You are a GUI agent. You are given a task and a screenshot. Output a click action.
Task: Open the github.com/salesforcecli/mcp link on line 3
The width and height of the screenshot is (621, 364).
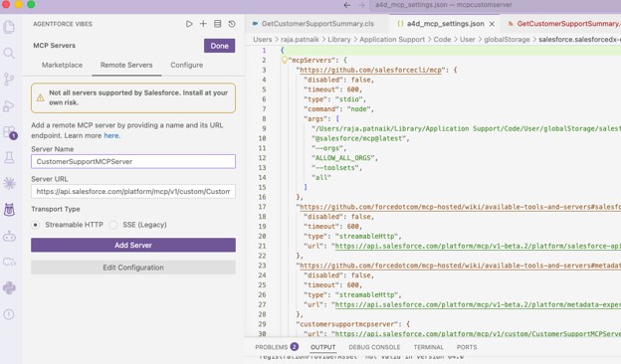(370, 70)
